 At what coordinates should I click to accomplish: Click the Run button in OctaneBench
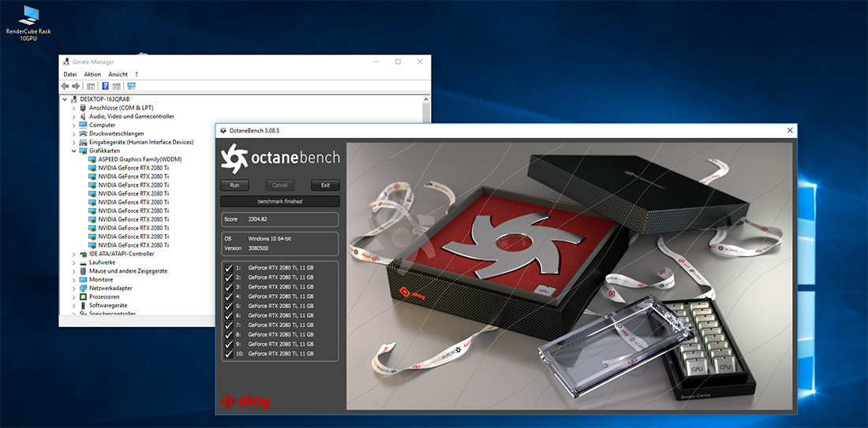(x=234, y=185)
